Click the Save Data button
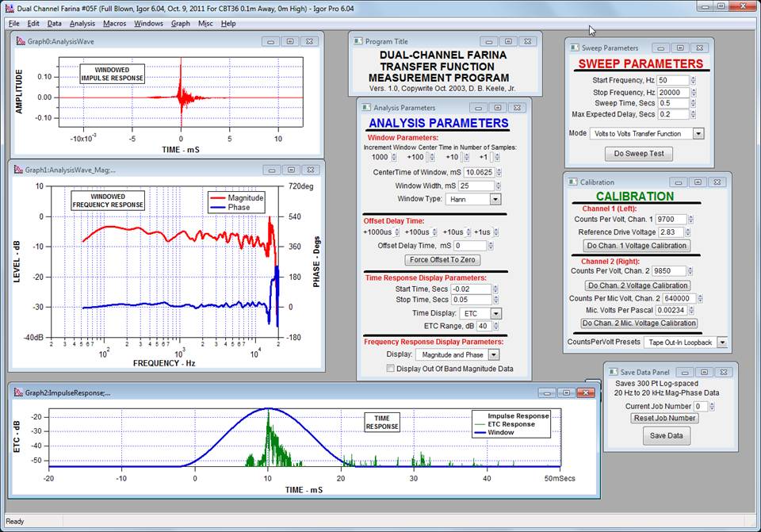The height and width of the screenshot is (532, 761). [666, 435]
